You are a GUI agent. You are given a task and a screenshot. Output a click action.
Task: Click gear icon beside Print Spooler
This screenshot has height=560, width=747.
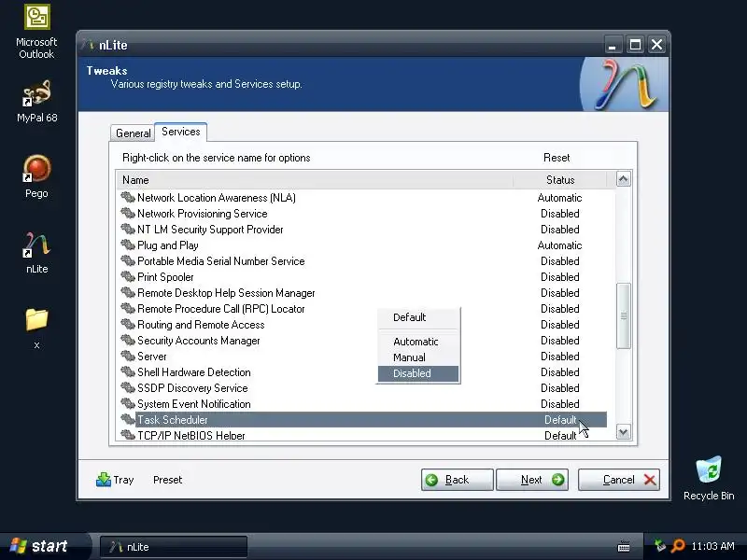point(128,276)
